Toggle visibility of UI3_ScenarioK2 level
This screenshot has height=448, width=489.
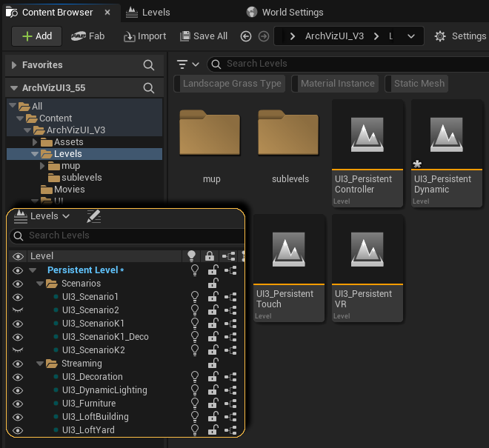pos(18,350)
